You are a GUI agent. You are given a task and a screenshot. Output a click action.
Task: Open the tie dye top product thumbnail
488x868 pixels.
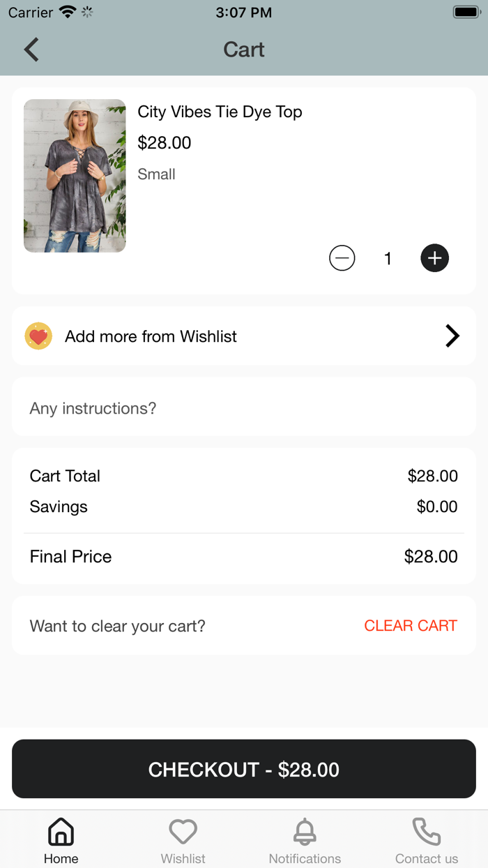point(75,176)
